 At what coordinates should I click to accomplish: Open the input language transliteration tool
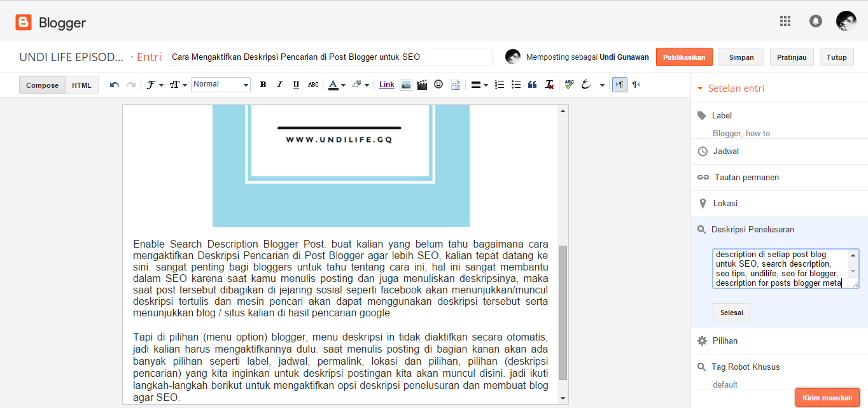tap(586, 85)
